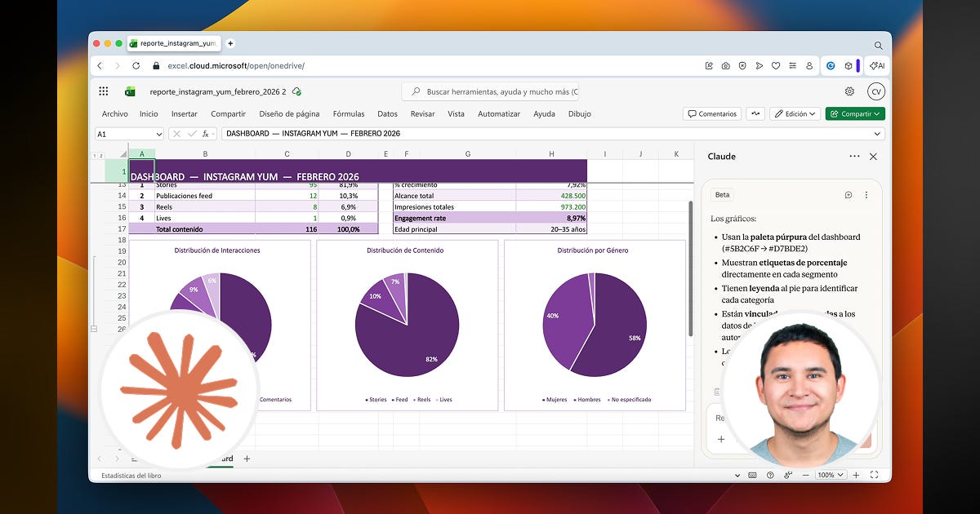
Task: Click the Beta badge in Claude panel
Action: click(722, 195)
